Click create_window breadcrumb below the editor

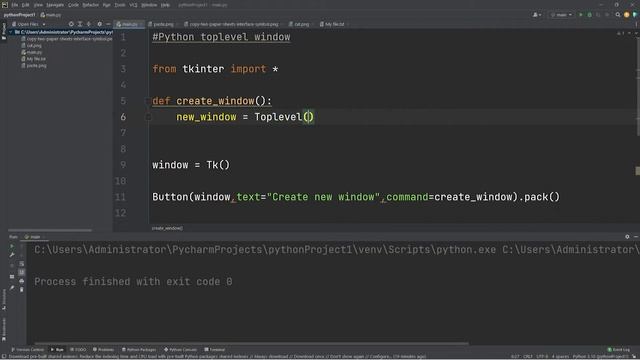click(167, 228)
